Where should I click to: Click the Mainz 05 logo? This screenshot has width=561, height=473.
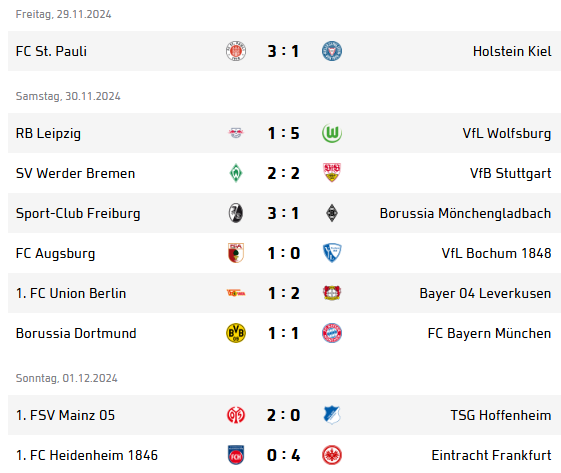coord(236,415)
